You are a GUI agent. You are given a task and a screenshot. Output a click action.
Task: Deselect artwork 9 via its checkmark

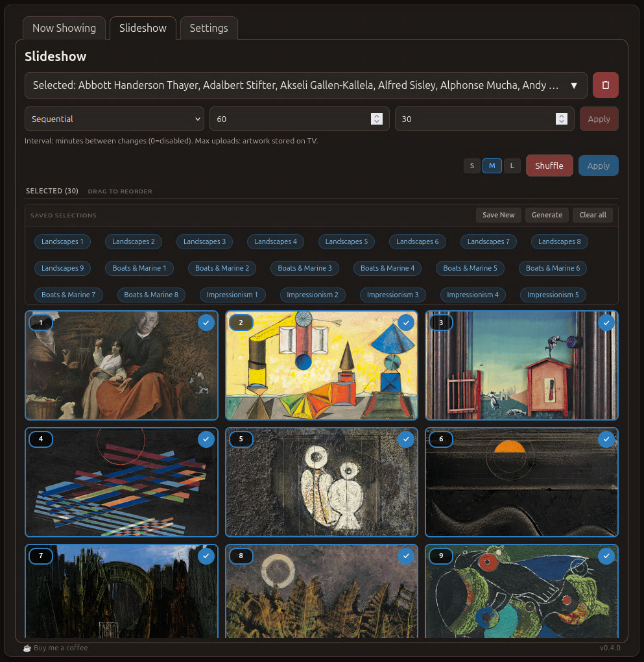tap(606, 556)
